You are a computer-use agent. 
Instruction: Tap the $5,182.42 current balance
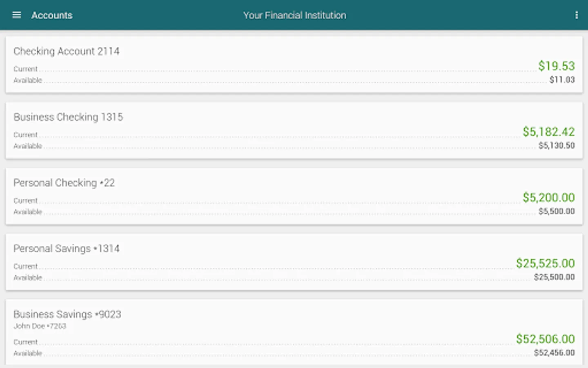[x=548, y=132]
